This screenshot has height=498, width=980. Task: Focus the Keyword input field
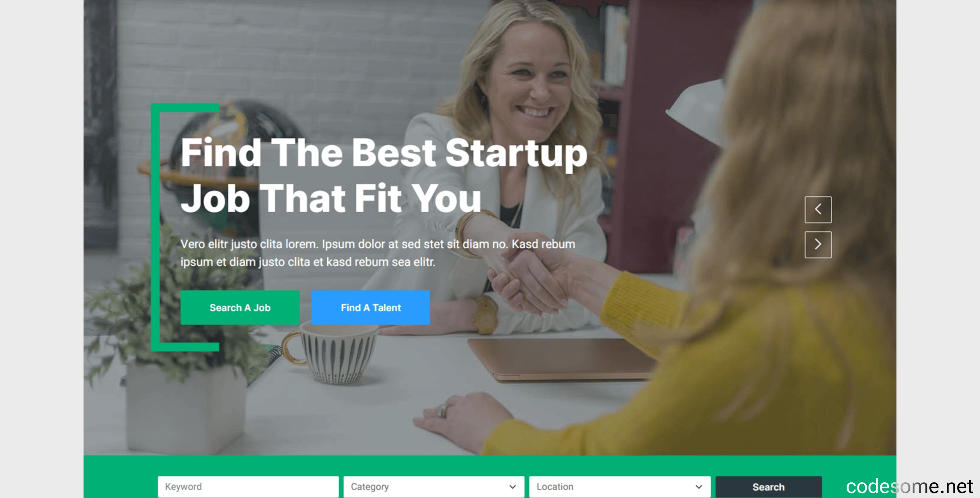click(x=248, y=487)
